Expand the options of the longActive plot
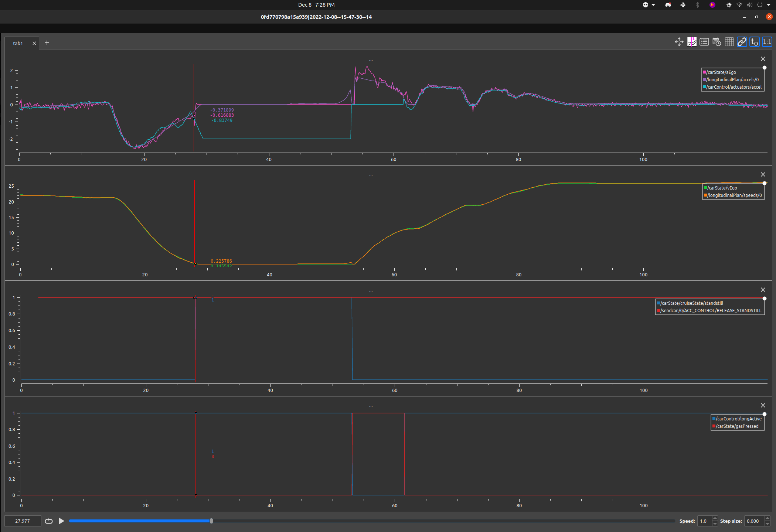Viewport: 776px width, 532px height. coord(371,406)
